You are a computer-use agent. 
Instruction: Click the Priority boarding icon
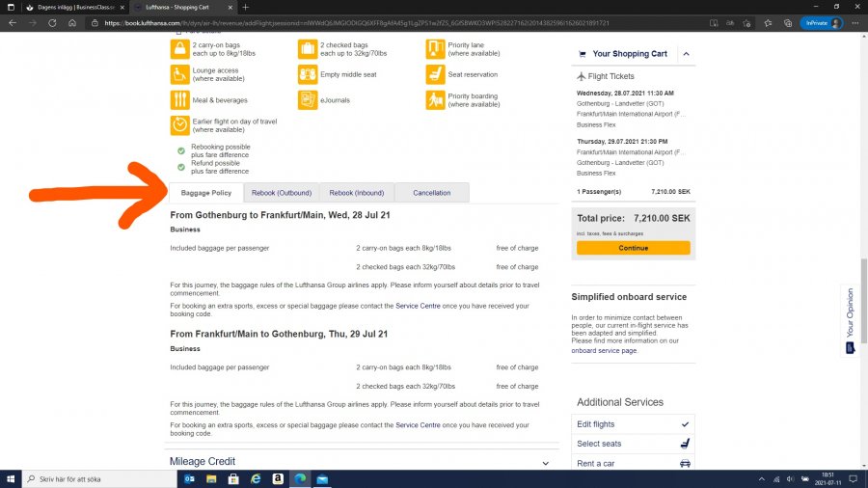(435, 100)
